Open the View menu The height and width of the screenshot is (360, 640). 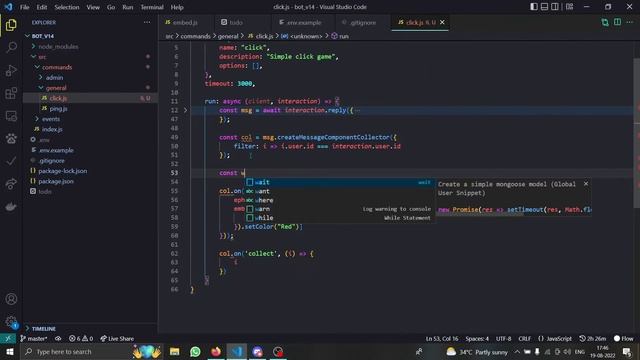(93, 7)
